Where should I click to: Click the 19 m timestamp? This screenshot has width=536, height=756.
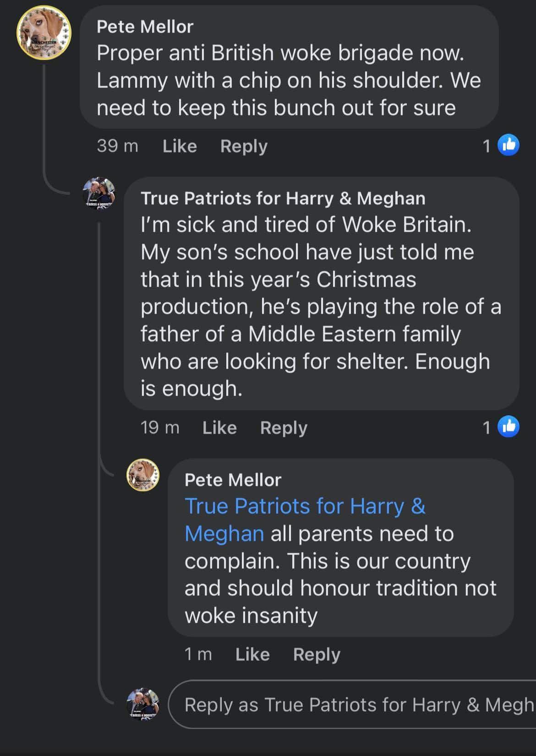pyautogui.click(x=160, y=428)
